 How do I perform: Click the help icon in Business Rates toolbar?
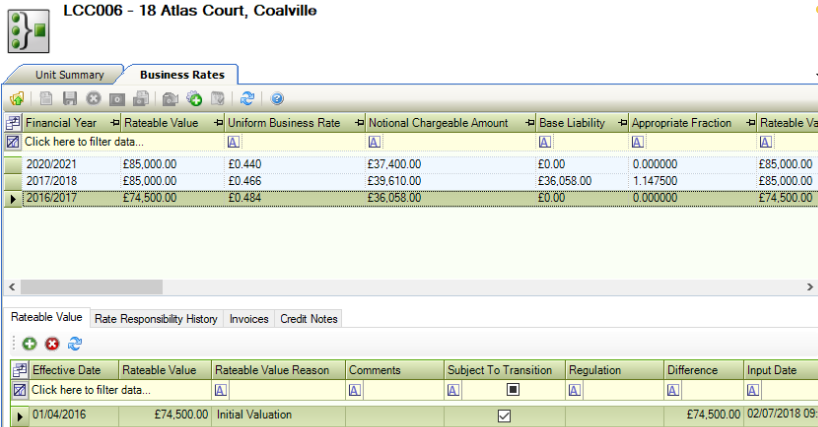277,99
